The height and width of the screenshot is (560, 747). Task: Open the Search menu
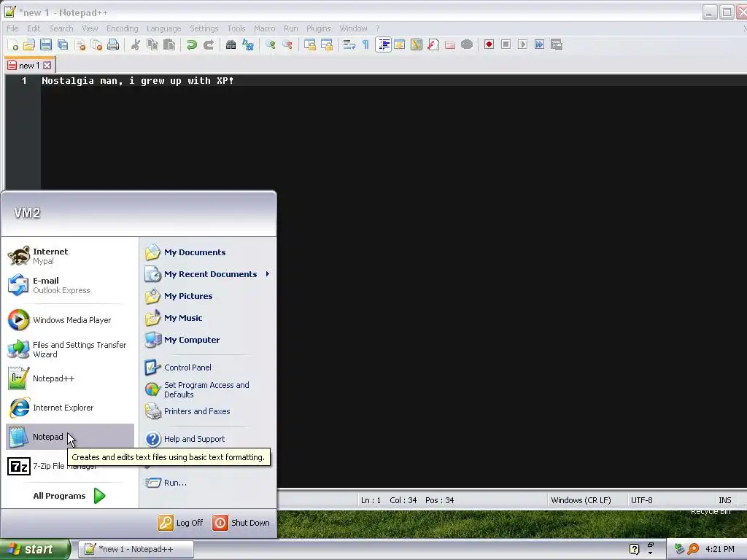[x=61, y=28]
